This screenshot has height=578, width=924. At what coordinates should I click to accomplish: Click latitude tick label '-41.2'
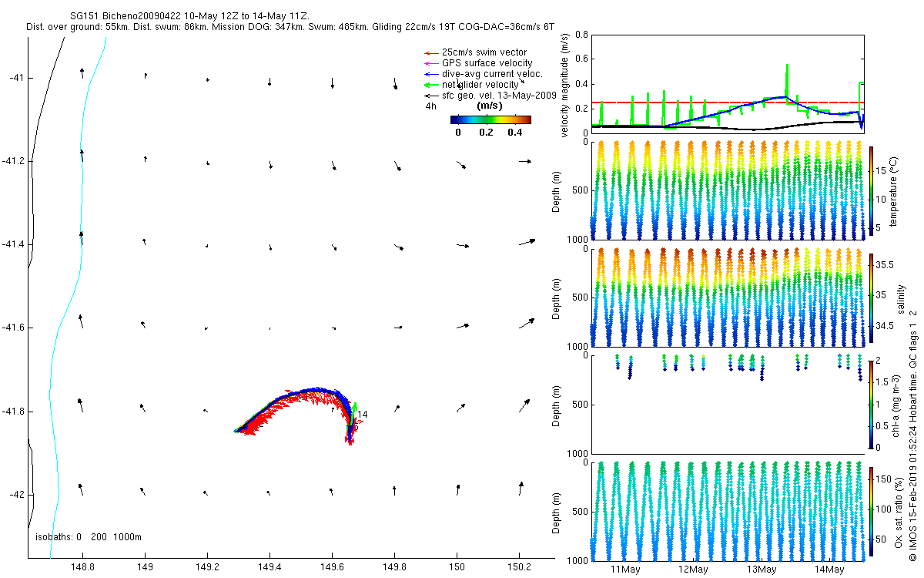[15, 161]
